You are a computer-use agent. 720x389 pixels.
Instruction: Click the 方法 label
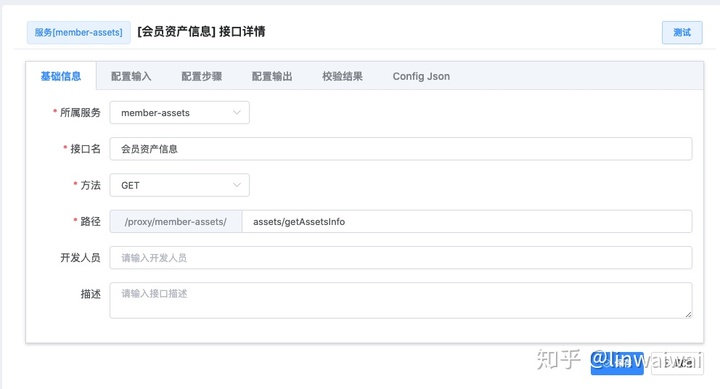[90, 185]
